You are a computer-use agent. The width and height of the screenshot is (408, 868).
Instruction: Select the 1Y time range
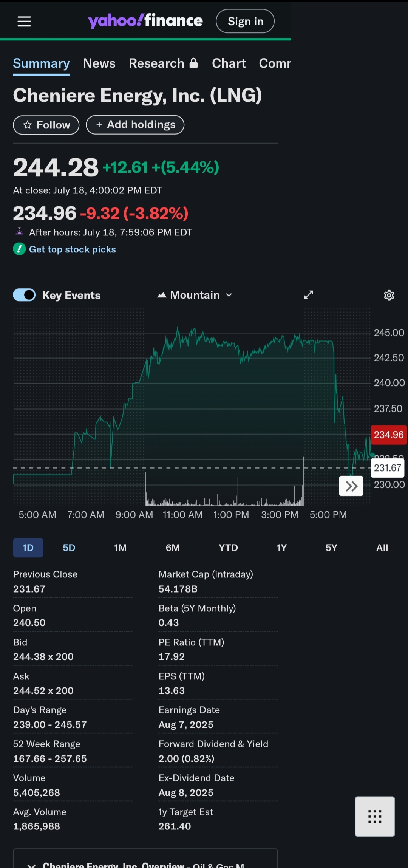[282, 548]
